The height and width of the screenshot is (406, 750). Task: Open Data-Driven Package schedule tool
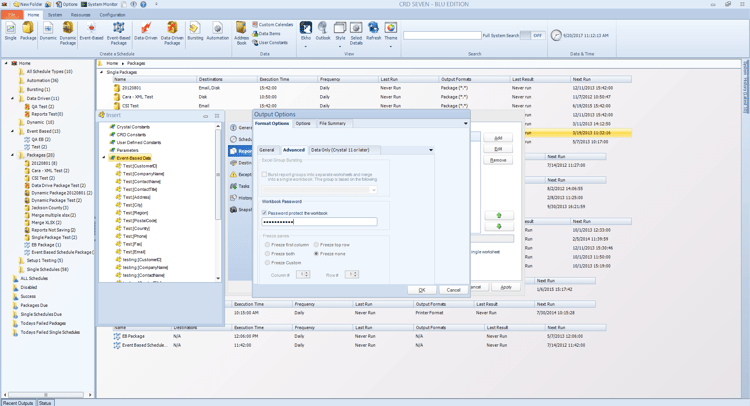[x=172, y=33]
